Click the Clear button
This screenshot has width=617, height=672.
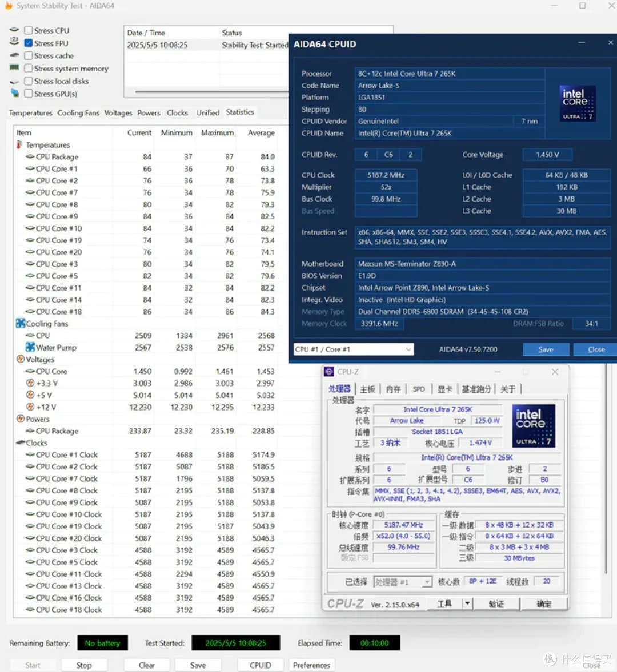pyautogui.click(x=147, y=665)
